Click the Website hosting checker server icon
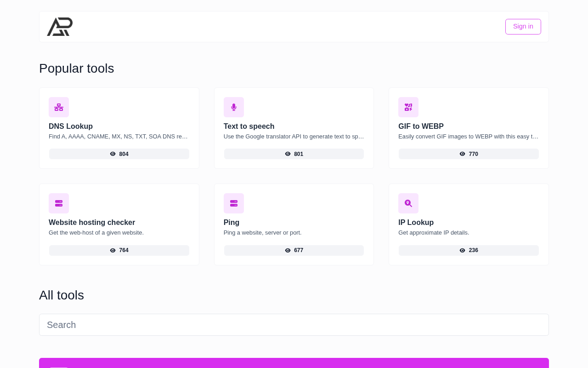The image size is (588, 368). pyautogui.click(x=59, y=203)
